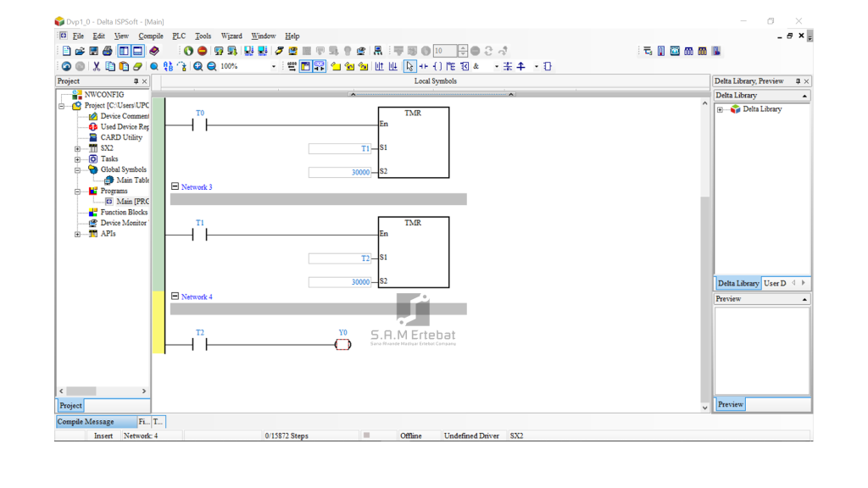Click the Y0 output coil
This screenshot has height=488, width=868.
[x=342, y=345]
